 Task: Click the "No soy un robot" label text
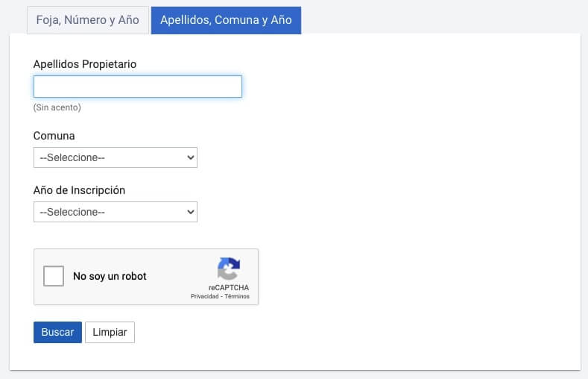pyautogui.click(x=110, y=276)
